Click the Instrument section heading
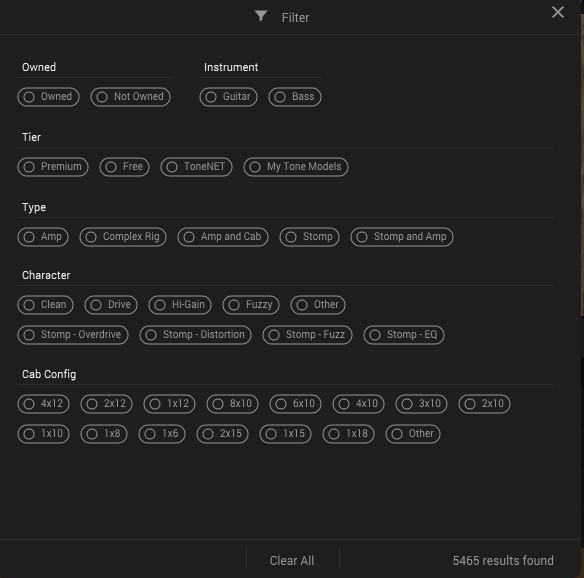Screen dimensions: 584x578 tap(231, 67)
